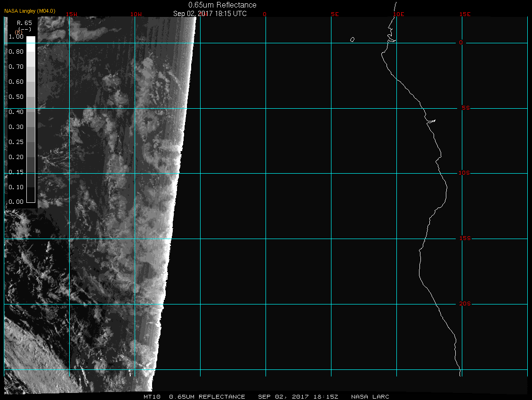Select the 0.15 colorbar value label
This screenshot has width=532, height=400.
tap(16, 172)
